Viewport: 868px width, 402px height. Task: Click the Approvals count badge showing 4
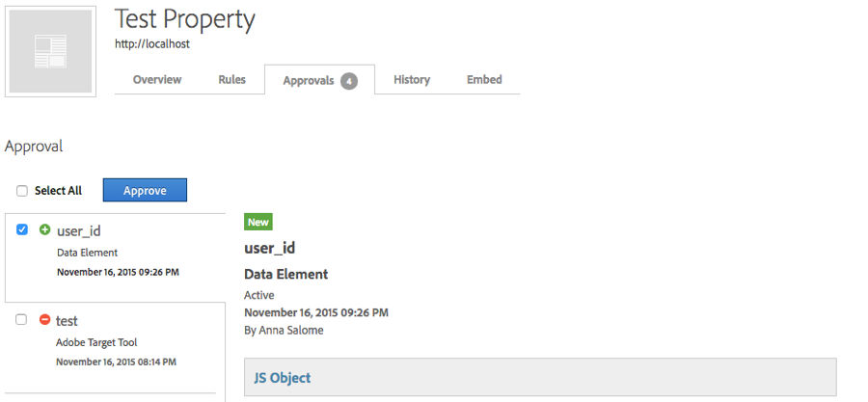tap(349, 81)
